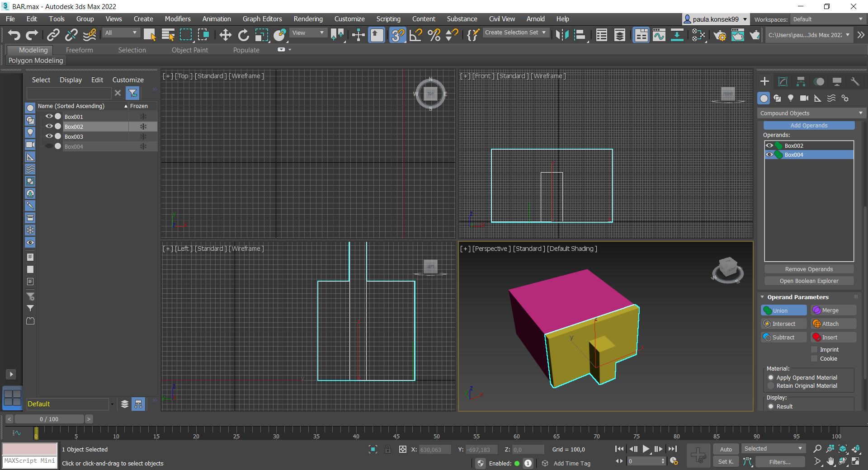The image size is (868, 470).
Task: Toggle Box004 operand visibility eye
Action: tap(769, 155)
